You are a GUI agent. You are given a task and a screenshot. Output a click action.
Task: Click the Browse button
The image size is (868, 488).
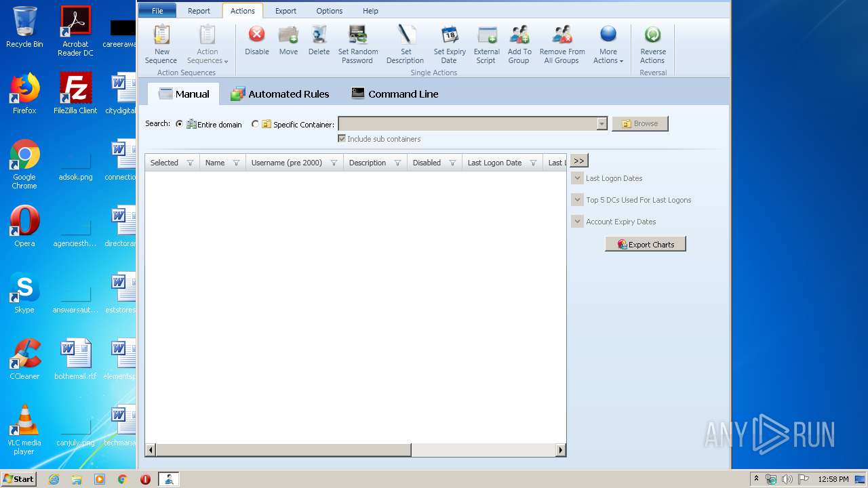point(640,123)
